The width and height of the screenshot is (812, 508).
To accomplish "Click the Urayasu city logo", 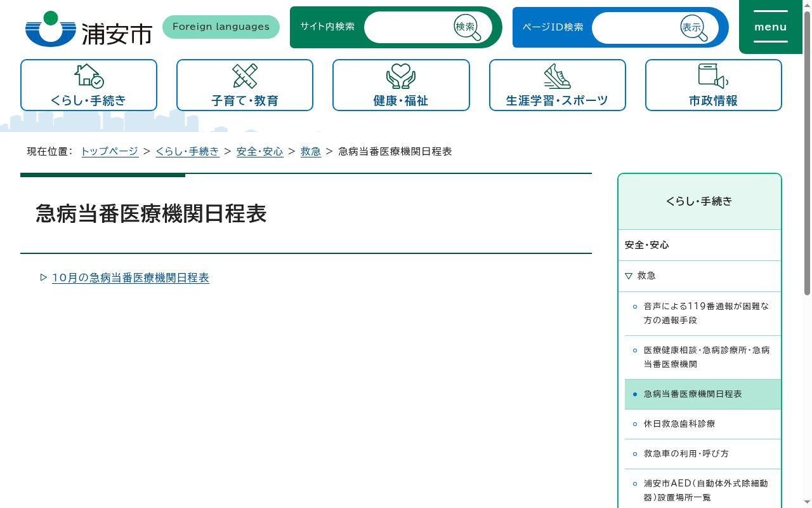I will pos(88,29).
